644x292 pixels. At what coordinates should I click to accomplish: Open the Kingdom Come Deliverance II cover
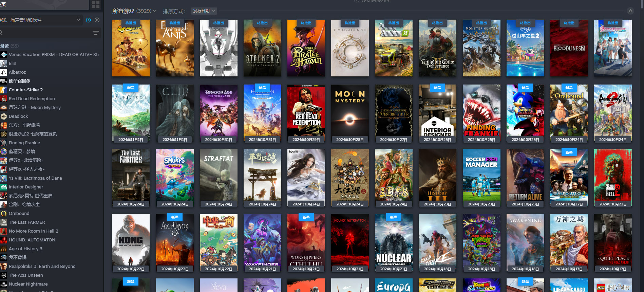coord(437,48)
